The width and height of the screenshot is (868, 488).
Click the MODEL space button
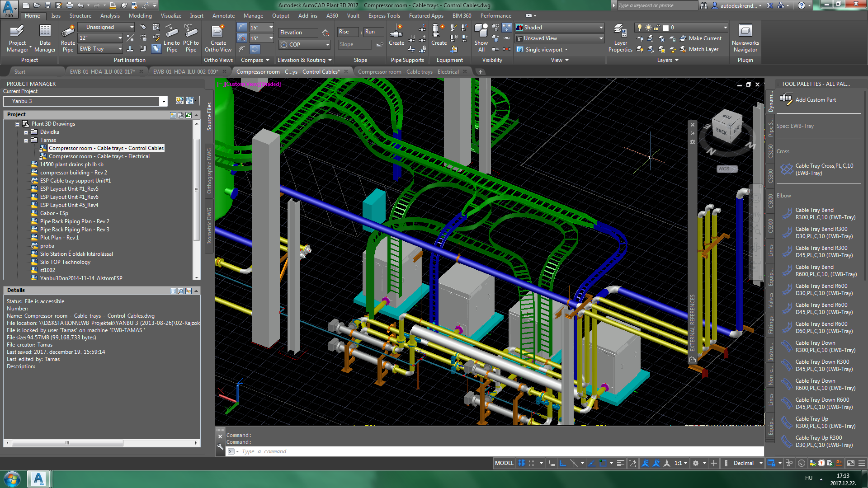pos(504,463)
